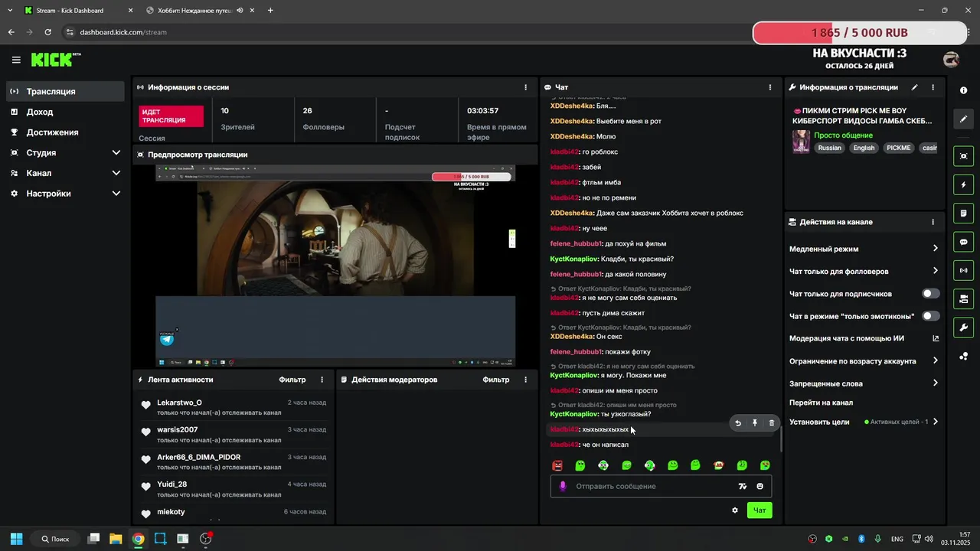The height and width of the screenshot is (551, 980).
Task: Open options menu of the Чат panel
Action: click(770, 87)
